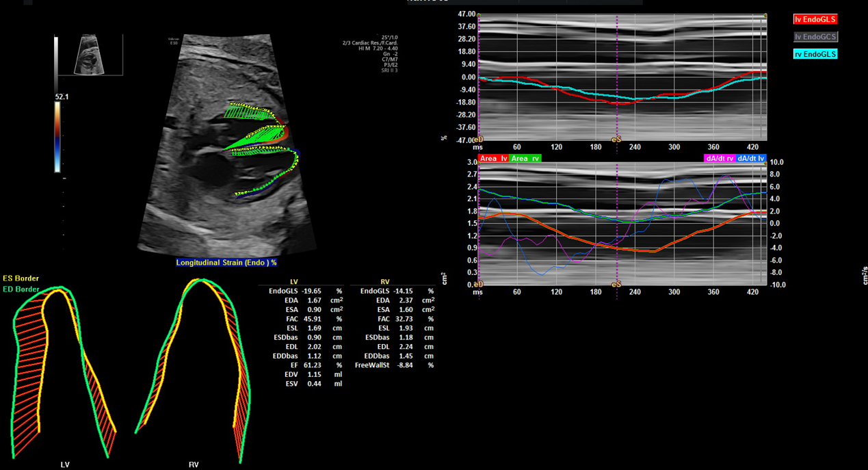The image size is (868, 470).
Task: Select the magenta dA/dt rv legend tag
Action: click(x=719, y=159)
